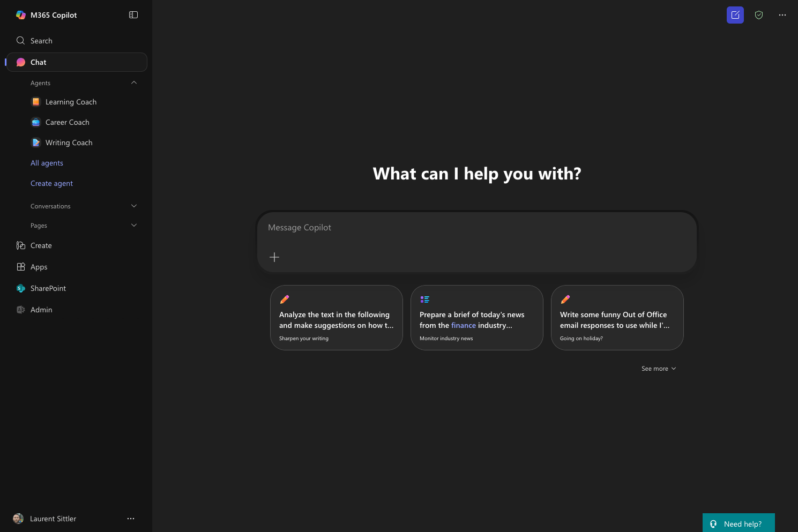Open top-right more options ellipsis
798x532 pixels.
782,15
